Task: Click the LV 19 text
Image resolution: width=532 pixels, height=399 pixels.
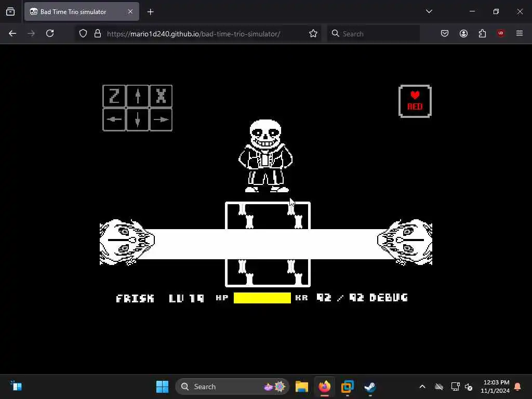Action: tap(187, 298)
